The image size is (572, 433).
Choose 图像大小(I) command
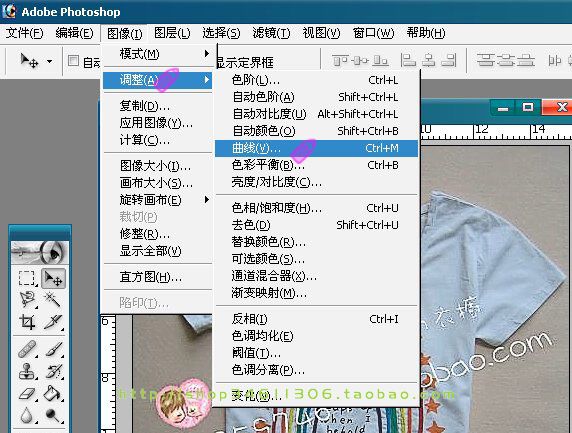(158, 166)
